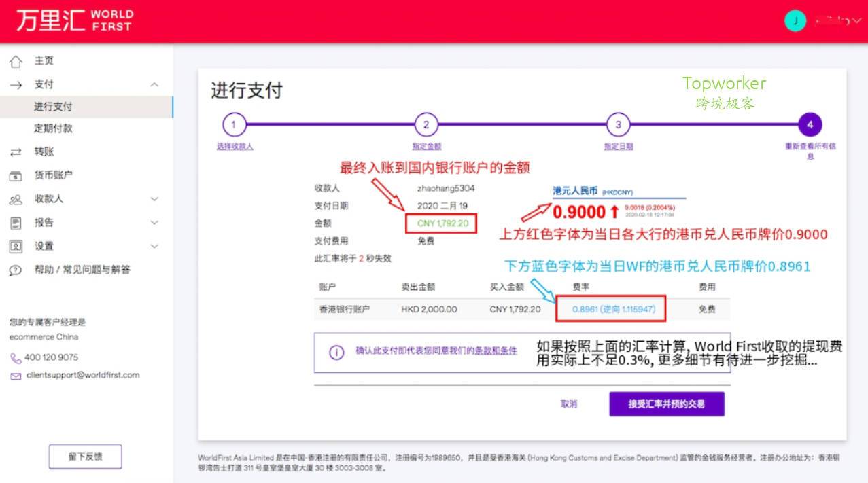Click the 卖出金额 column header
Viewport: 868px width, 483px height.
[417, 288]
